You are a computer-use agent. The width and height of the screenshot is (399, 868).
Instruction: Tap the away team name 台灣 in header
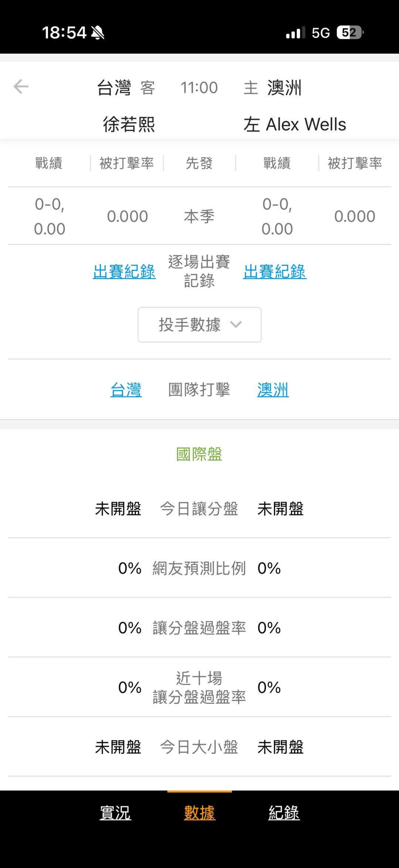point(114,88)
